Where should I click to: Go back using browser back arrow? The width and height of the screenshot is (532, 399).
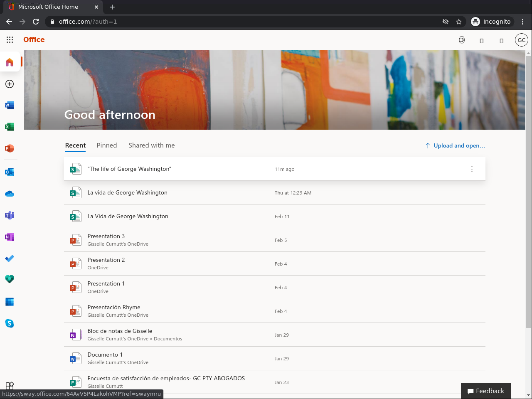(9, 22)
